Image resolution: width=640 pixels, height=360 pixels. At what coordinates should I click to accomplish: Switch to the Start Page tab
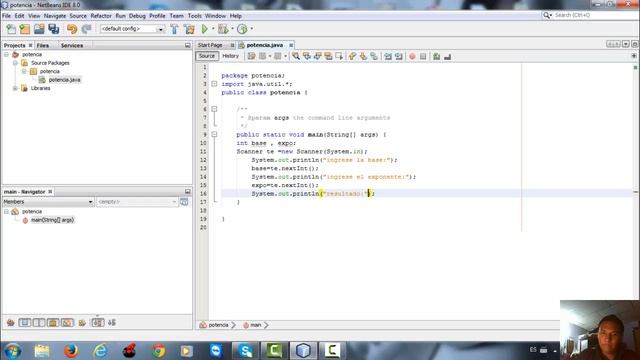point(210,45)
